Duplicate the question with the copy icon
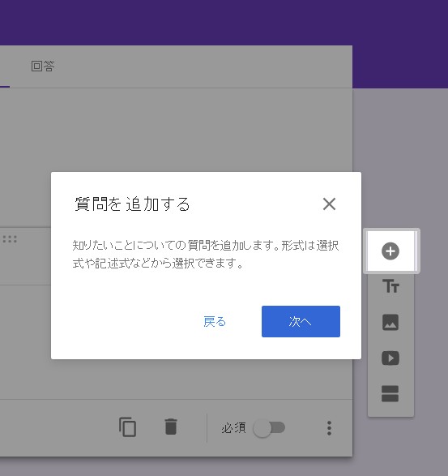This screenshot has height=476, width=448. [127, 427]
